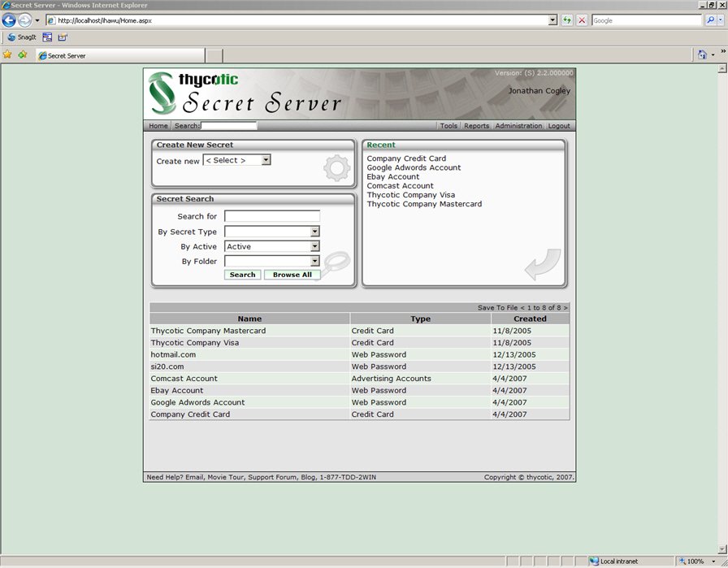Screen dimensions: 728x568
Task: Sort table by Created column header
Action: (x=530, y=319)
